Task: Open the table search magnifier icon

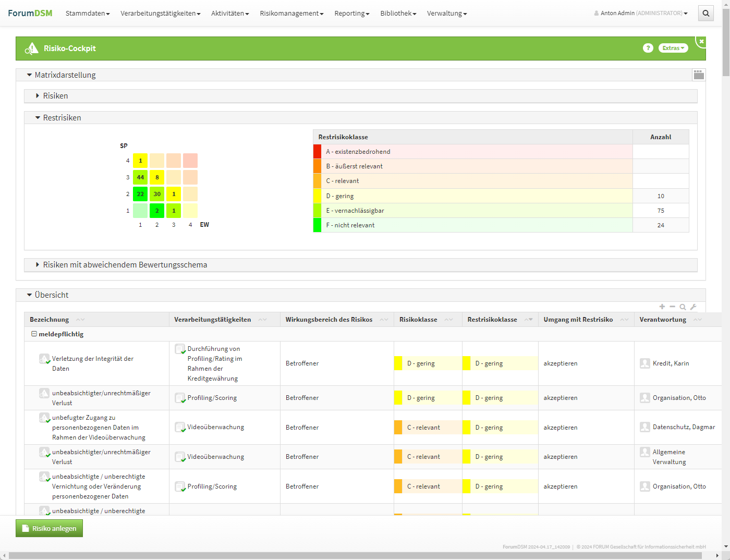Action: click(x=683, y=307)
